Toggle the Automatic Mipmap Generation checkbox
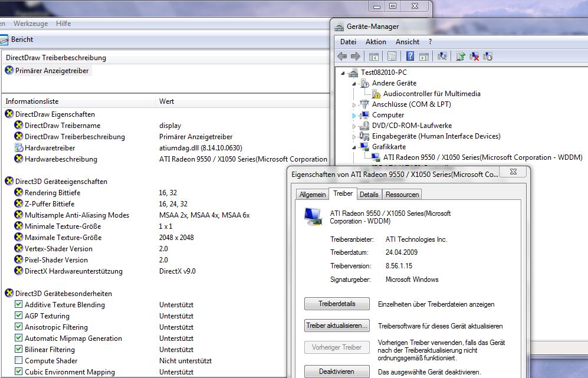 (x=18, y=338)
